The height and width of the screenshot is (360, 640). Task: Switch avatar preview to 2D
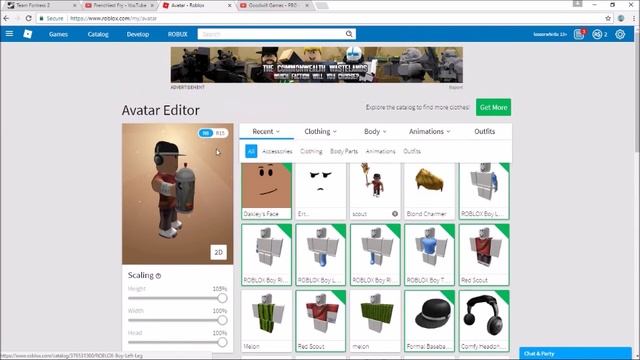pyautogui.click(x=218, y=252)
